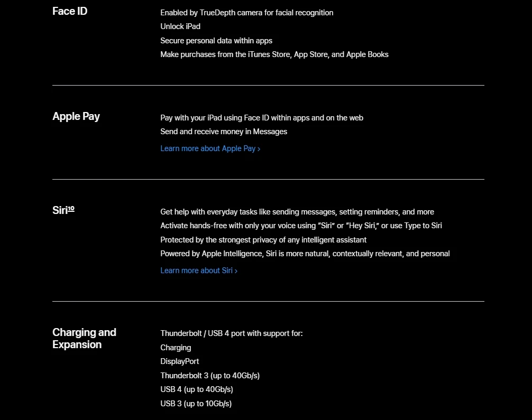Viewport: 532px width, 420px height.
Task: Click the Powered by Apple Intelligence line
Action: point(305,254)
